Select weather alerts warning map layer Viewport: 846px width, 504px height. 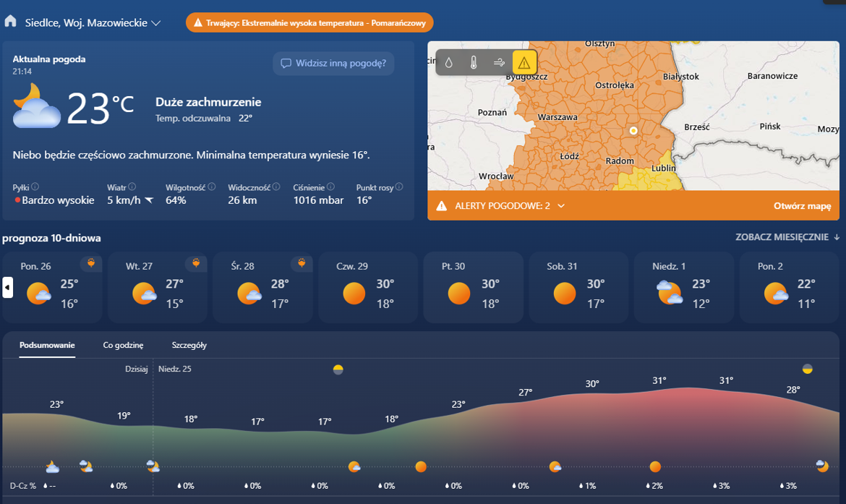pyautogui.click(x=524, y=63)
